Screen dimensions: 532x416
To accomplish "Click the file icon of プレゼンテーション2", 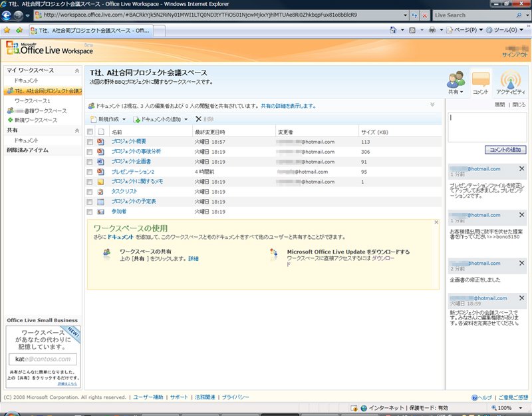I will 100,172.
